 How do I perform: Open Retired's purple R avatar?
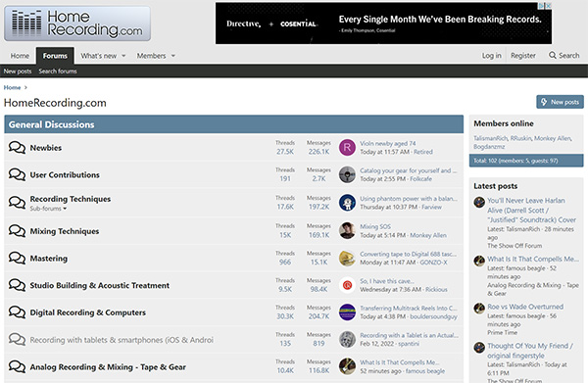347,147
